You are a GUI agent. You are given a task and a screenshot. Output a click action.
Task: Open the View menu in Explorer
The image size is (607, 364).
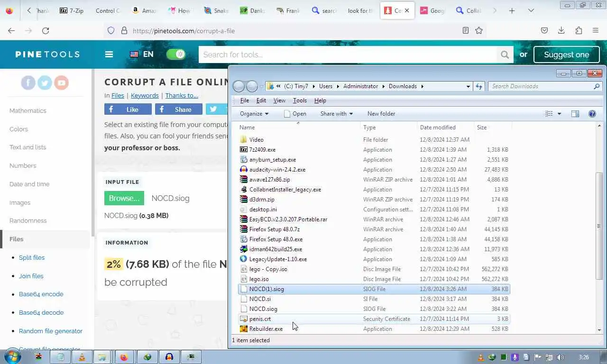pos(279,100)
